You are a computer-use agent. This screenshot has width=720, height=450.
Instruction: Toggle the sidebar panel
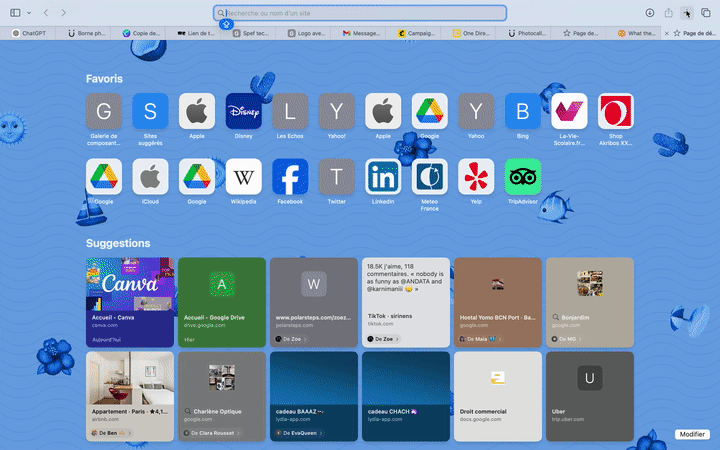15,13
